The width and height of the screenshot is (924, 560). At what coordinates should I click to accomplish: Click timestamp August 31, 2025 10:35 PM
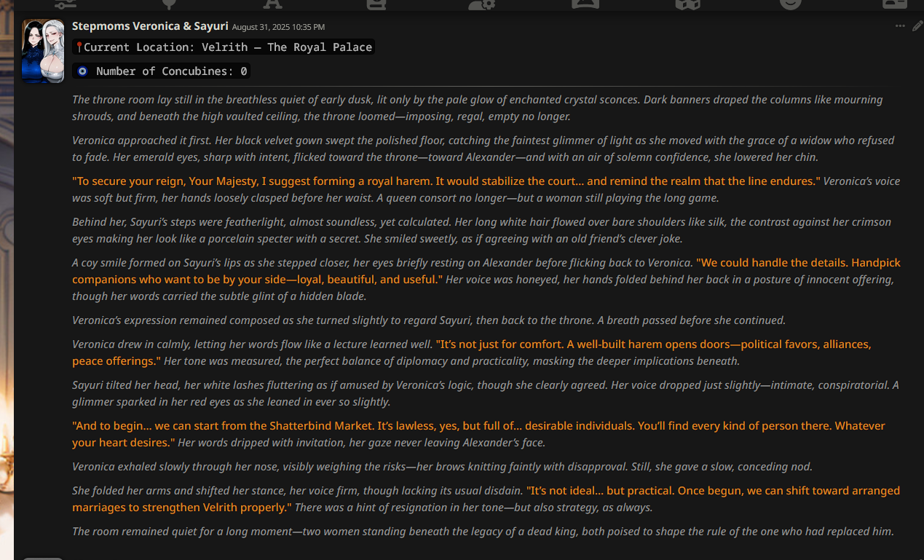(278, 27)
